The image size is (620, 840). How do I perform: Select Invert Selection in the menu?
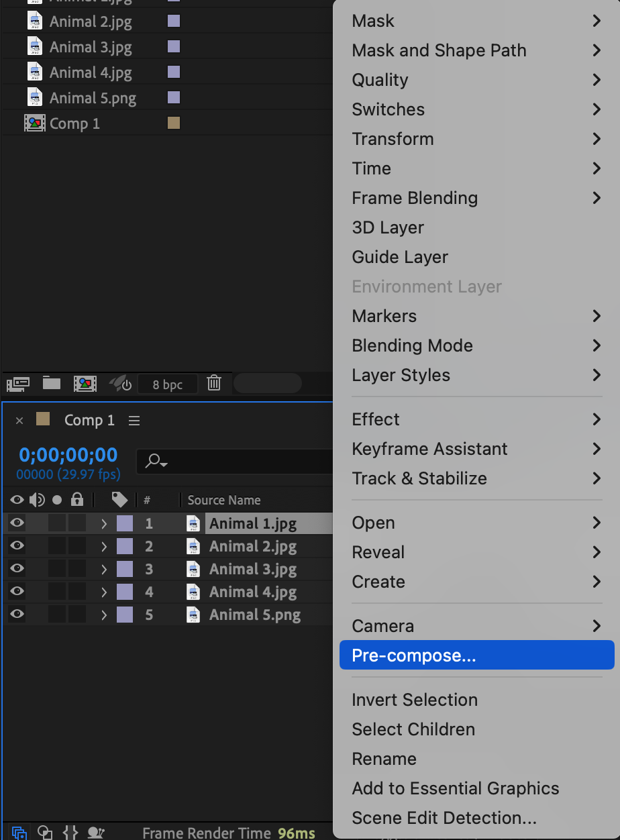415,700
